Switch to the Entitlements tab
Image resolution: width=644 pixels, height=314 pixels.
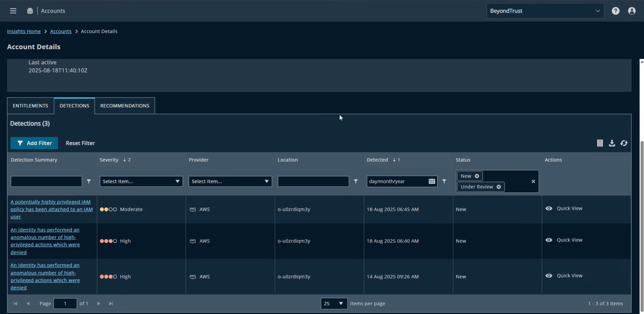pyautogui.click(x=30, y=106)
